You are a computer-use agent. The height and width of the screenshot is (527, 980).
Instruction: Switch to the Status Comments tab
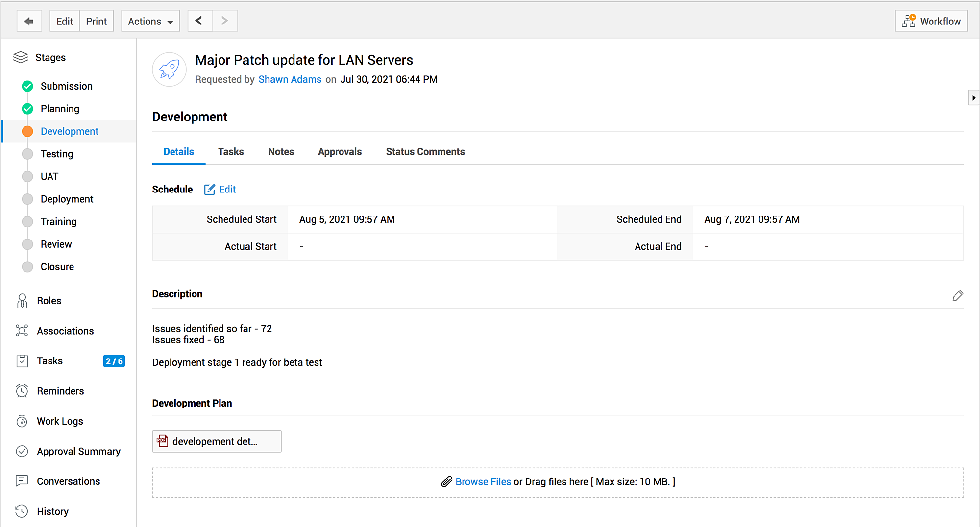(x=425, y=152)
